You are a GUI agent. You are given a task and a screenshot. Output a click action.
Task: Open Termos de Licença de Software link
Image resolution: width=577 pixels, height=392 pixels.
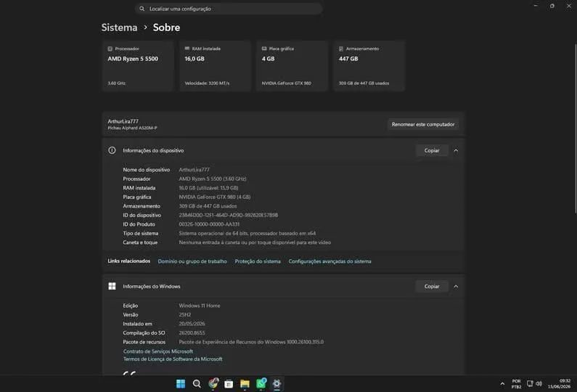[x=173, y=359]
